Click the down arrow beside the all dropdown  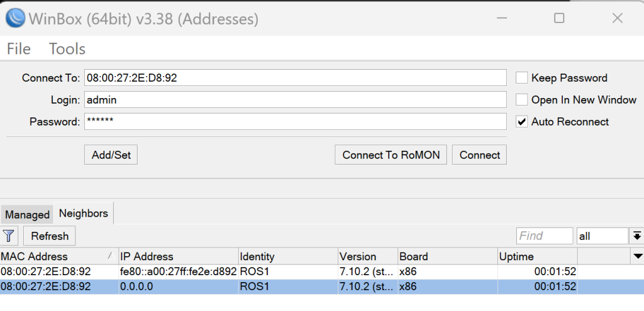[x=637, y=236]
